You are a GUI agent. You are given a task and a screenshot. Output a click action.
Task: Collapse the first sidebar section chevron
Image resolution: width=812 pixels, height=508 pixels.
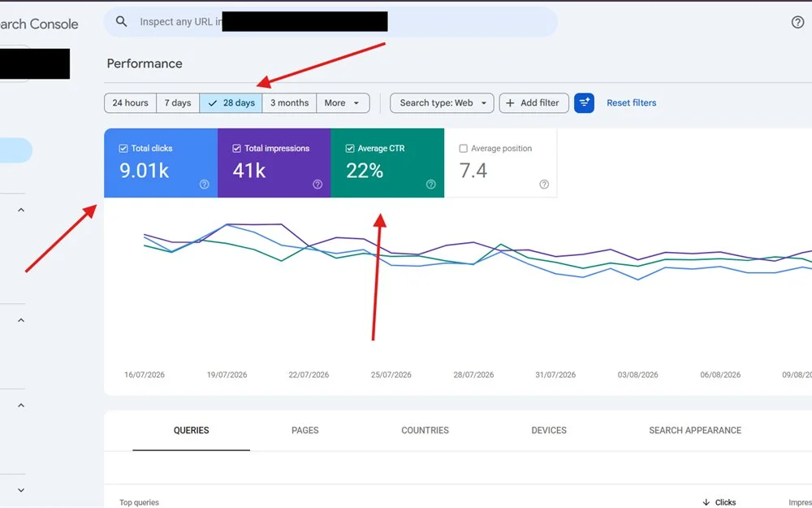21,210
